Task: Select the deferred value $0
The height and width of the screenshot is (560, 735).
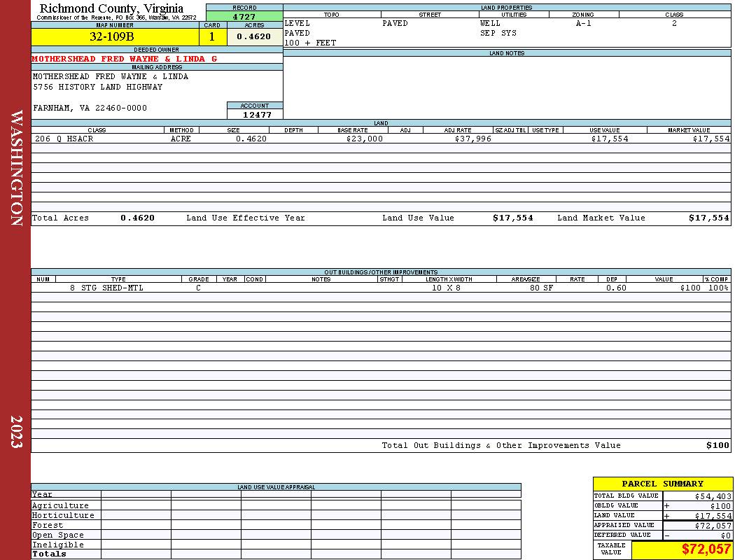Action: (726, 535)
